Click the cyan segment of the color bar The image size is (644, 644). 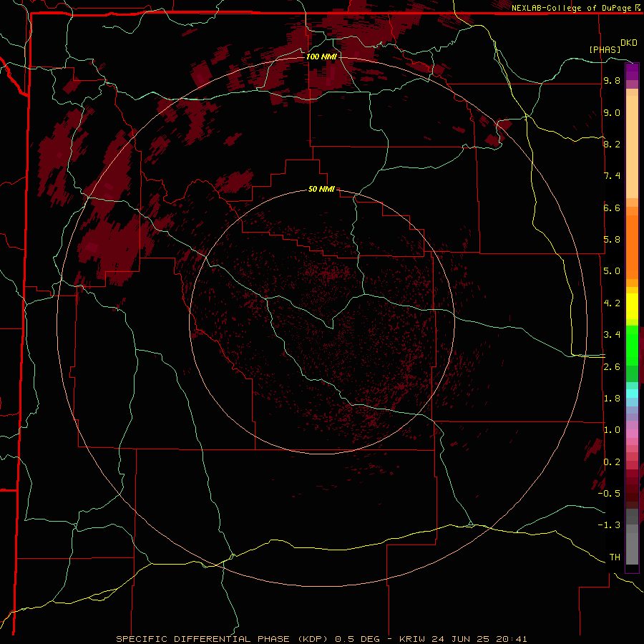click(x=632, y=393)
